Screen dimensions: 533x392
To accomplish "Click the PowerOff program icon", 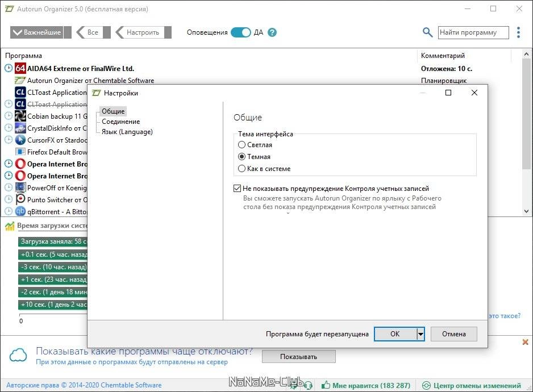I will point(20,187).
